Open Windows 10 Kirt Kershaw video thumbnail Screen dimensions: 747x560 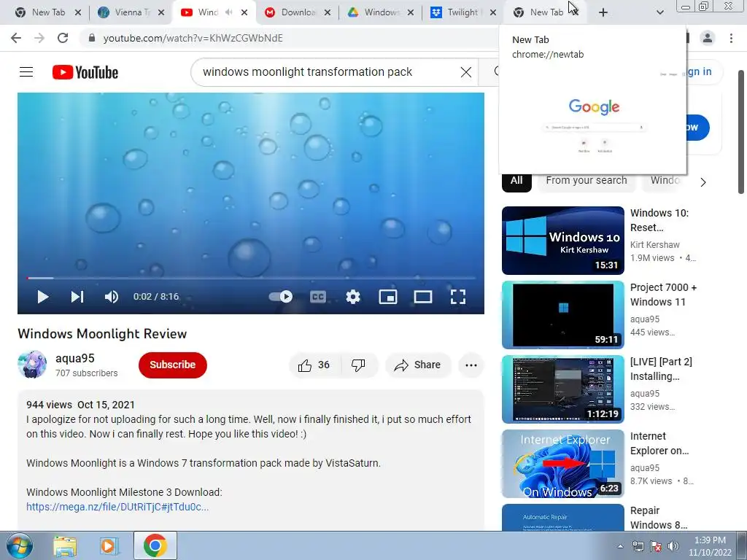[562, 241]
